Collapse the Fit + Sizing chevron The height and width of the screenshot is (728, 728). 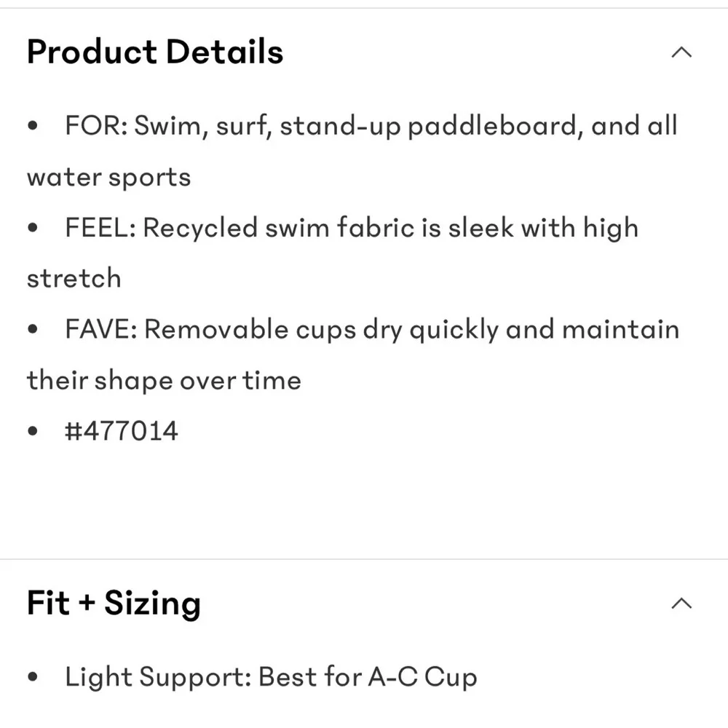681,603
